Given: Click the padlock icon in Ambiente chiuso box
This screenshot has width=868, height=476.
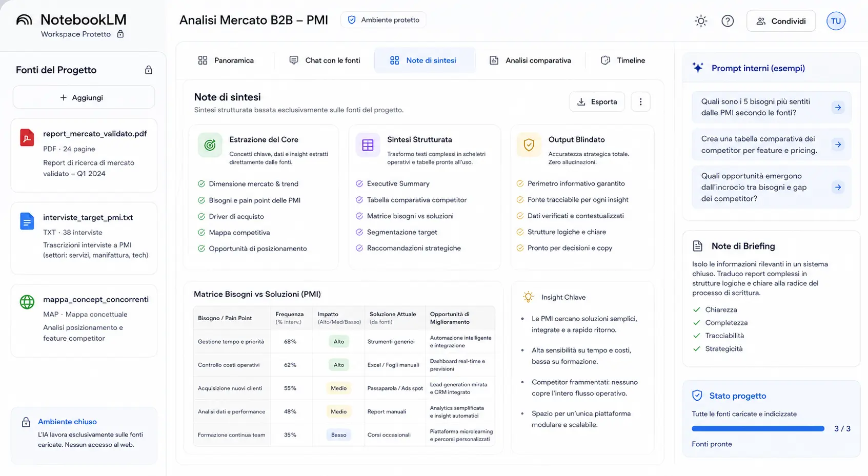Looking at the screenshot, I should (26, 422).
